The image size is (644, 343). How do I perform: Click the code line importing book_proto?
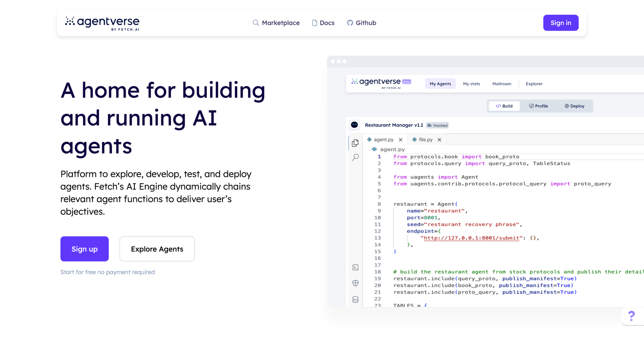pos(456,157)
